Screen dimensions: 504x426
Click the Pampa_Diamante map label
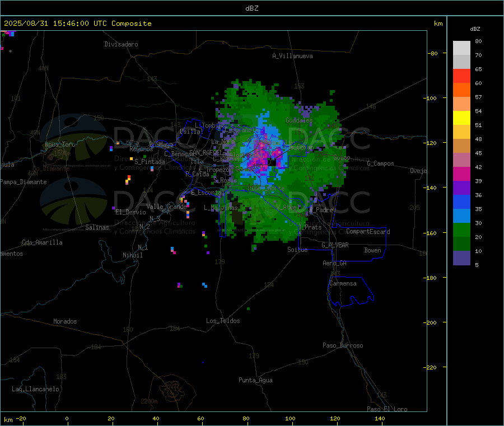point(23,182)
